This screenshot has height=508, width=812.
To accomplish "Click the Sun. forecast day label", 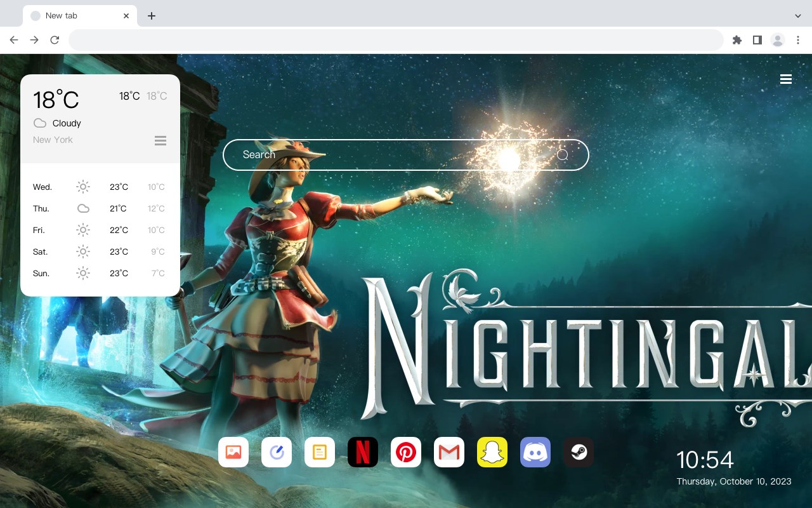I will pos(41,273).
